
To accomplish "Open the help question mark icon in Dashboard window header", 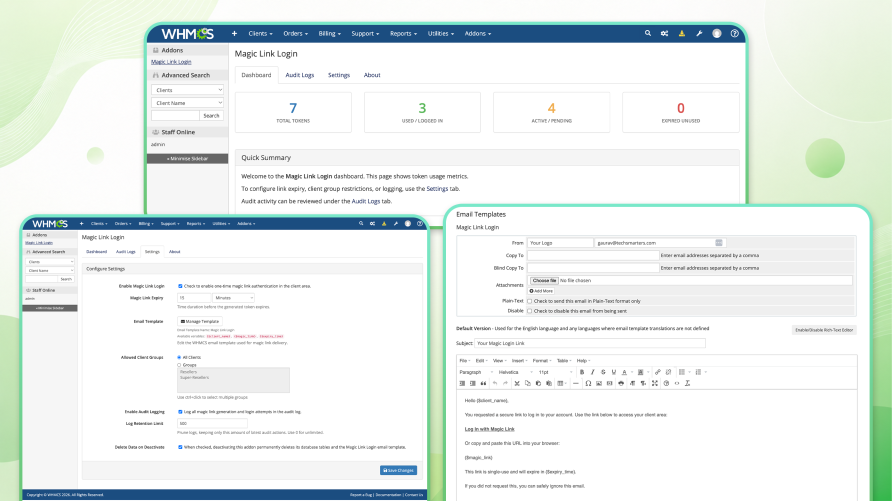I will (x=734, y=34).
